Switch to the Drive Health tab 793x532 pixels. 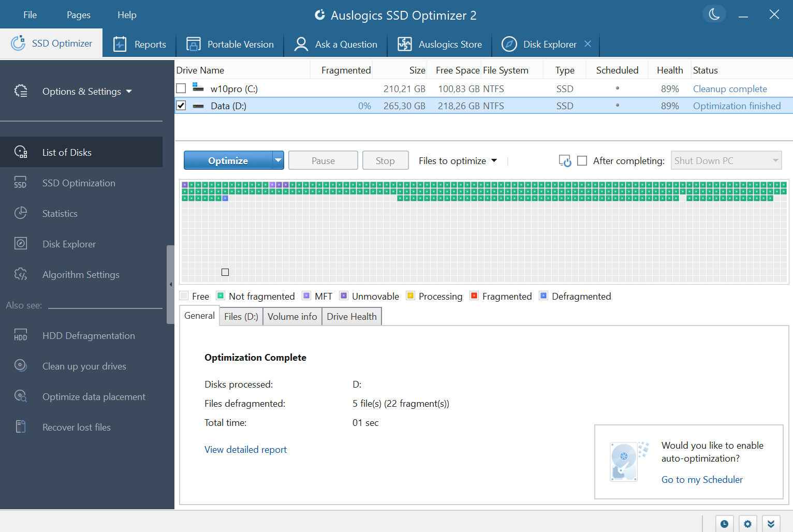pyautogui.click(x=351, y=316)
